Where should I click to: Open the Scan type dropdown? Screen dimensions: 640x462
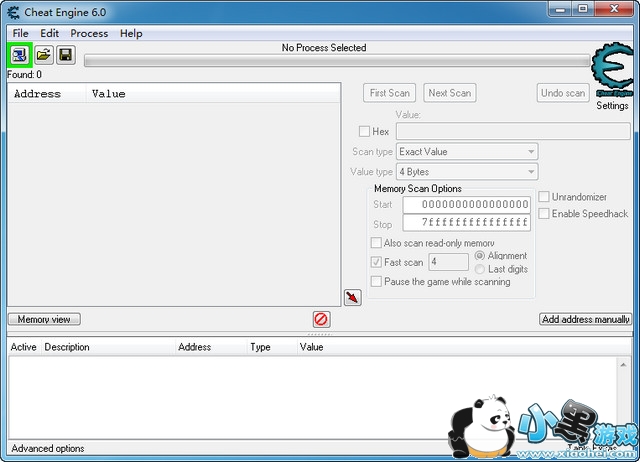[467, 151]
